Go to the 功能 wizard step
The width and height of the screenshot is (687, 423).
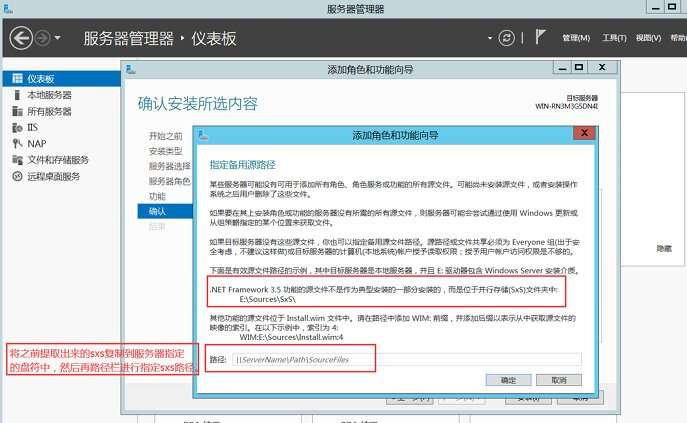157,196
